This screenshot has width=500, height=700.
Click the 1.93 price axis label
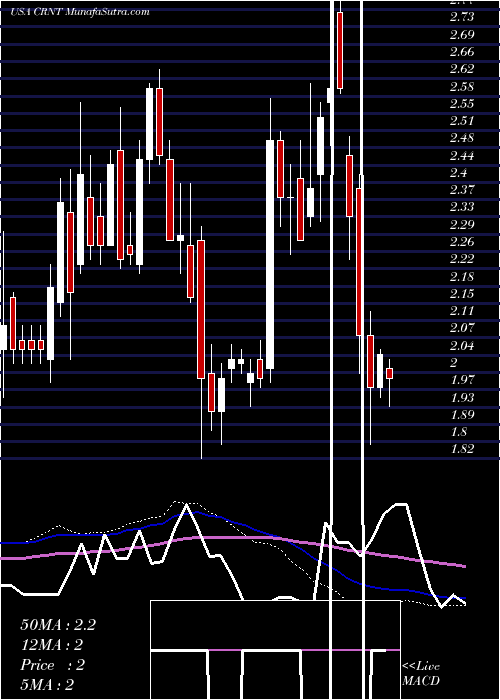[462, 397]
